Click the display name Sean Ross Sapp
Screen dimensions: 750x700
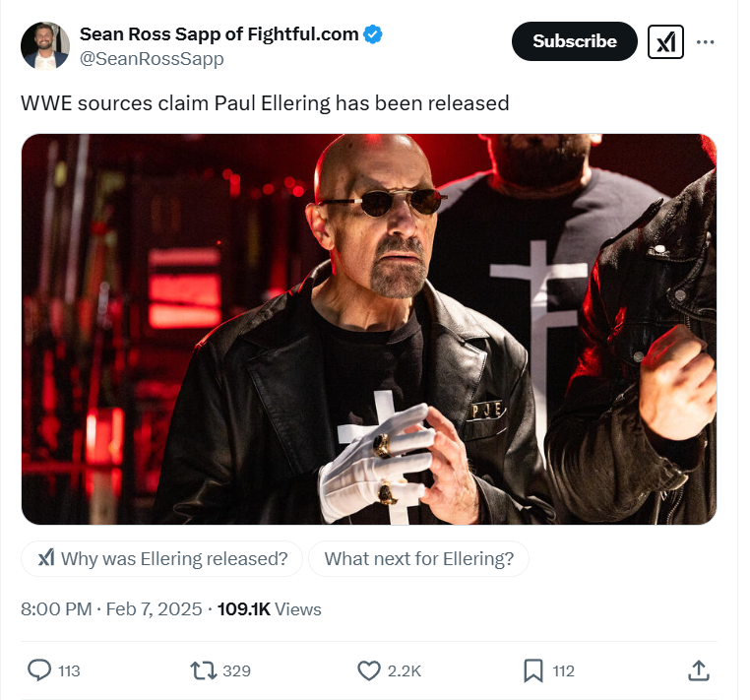click(219, 34)
